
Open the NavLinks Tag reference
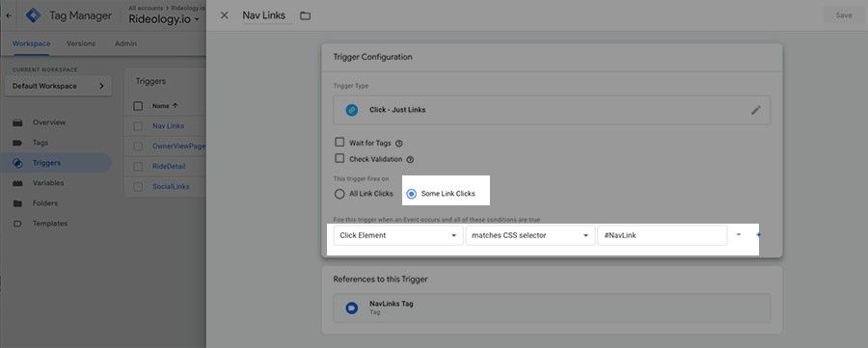click(x=552, y=308)
